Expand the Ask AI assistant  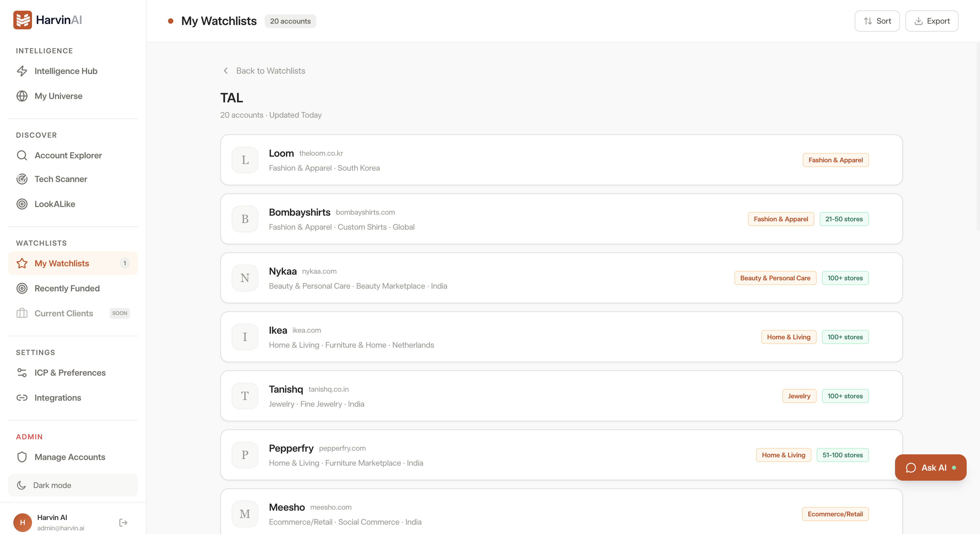tap(930, 467)
